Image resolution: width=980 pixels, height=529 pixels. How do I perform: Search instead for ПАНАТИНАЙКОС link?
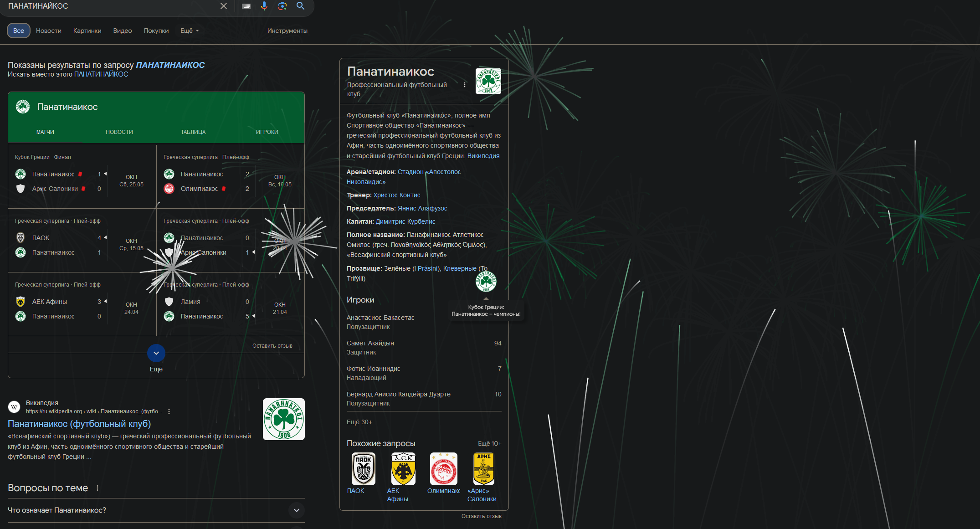(x=101, y=74)
